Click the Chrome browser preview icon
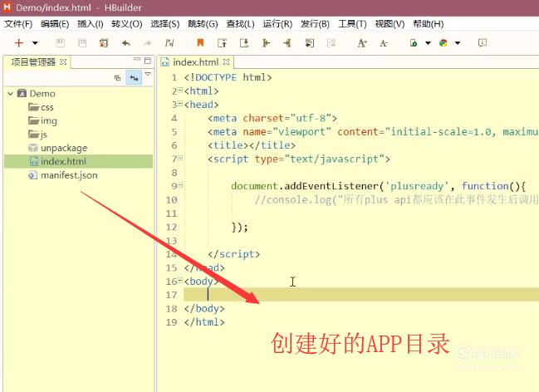Viewport: 539px width, 392px height. pos(443,43)
